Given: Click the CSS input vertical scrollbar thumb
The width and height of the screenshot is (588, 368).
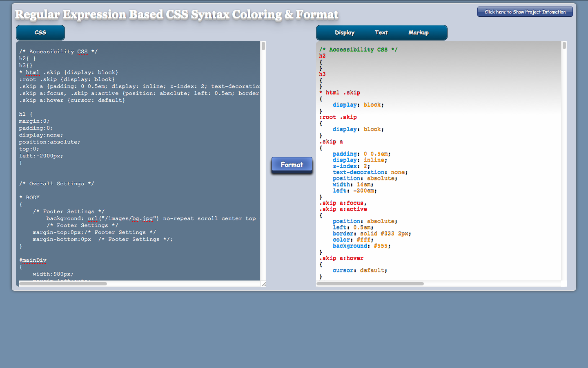Looking at the screenshot, I should click(263, 46).
